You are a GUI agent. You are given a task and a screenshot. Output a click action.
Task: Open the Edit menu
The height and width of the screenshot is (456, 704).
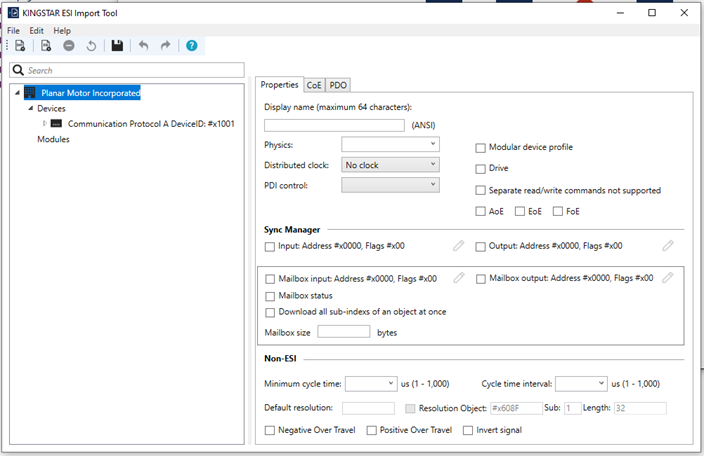pyautogui.click(x=36, y=31)
